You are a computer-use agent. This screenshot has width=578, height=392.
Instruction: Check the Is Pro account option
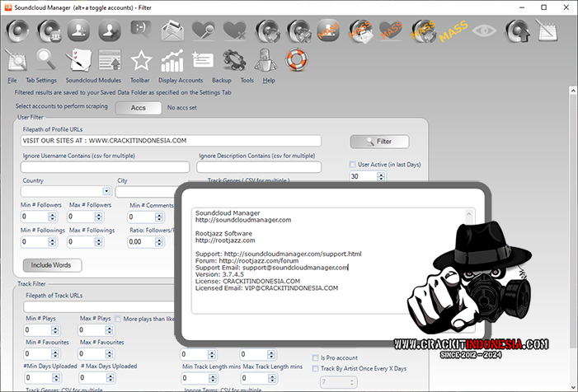tap(316, 357)
